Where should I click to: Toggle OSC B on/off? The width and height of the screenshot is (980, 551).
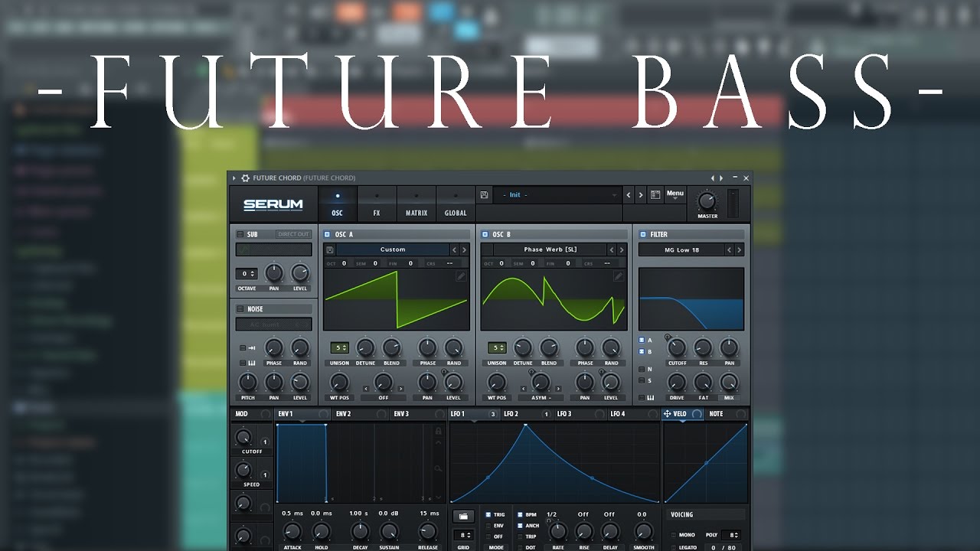[x=485, y=234]
